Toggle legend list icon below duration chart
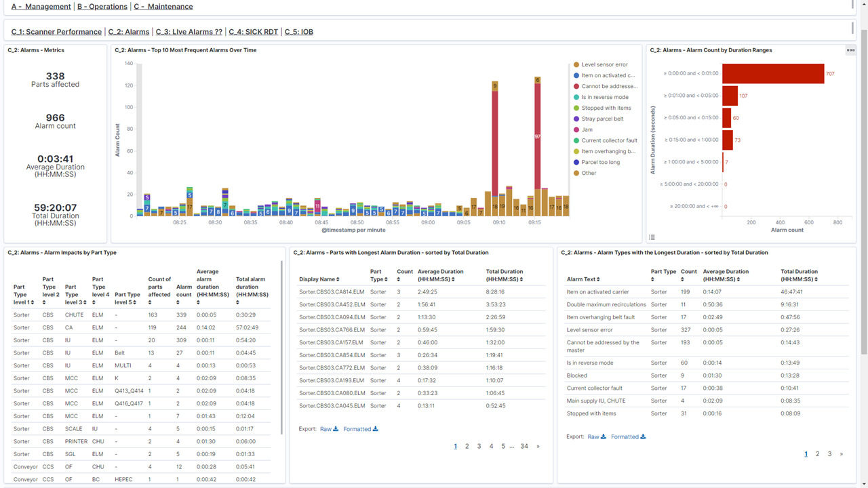 tap(652, 237)
